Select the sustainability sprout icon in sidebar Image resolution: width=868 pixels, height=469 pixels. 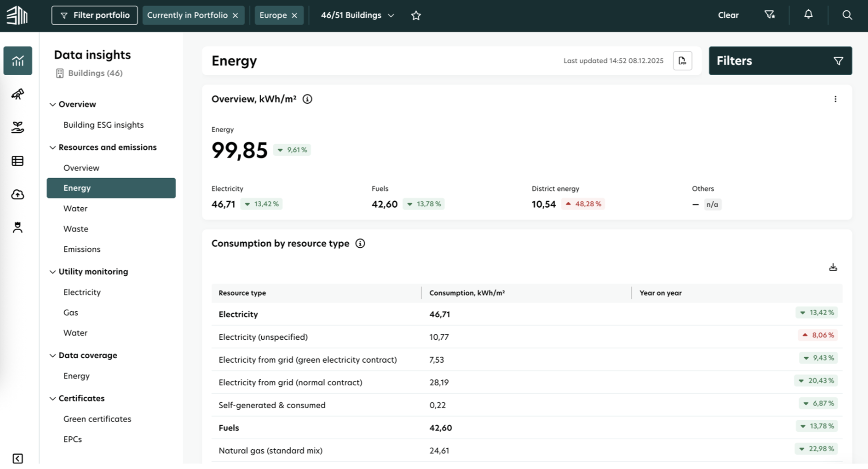(x=17, y=127)
